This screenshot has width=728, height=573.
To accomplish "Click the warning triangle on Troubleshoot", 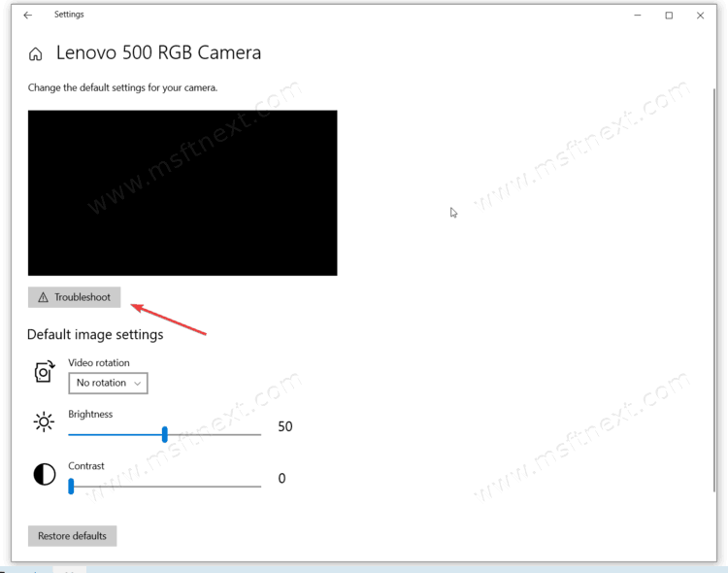I will (x=43, y=297).
